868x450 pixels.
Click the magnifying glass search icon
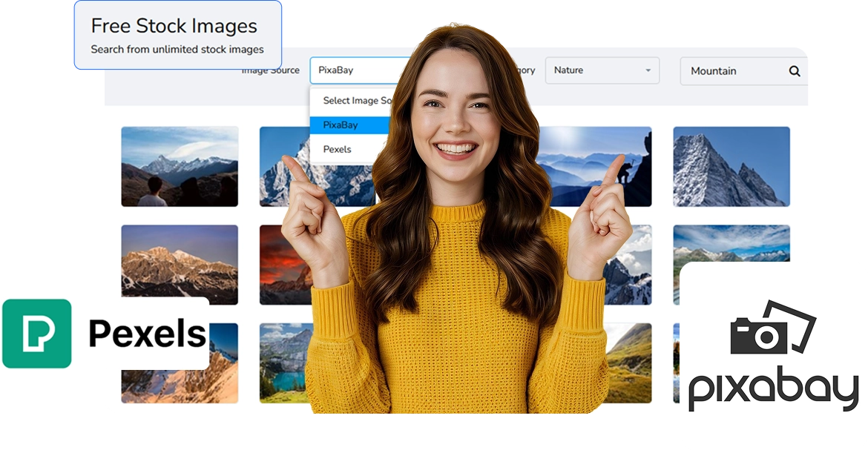[795, 71]
